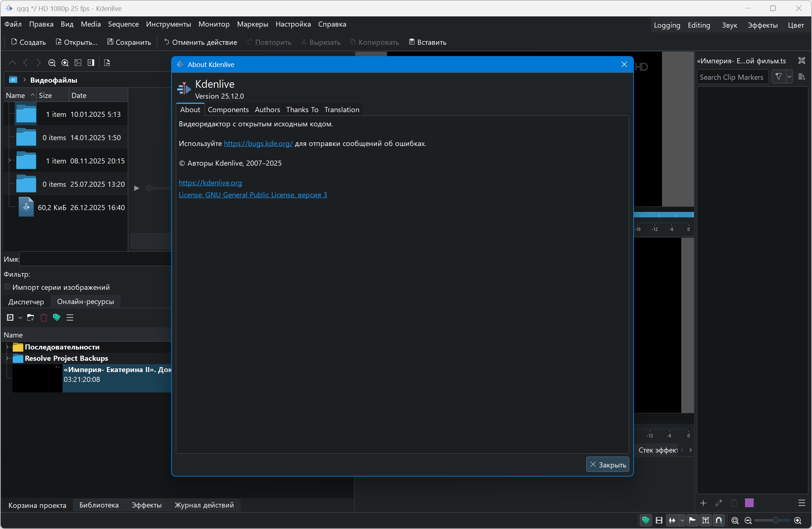Image resolution: width=812 pixels, height=529 pixels.
Task: Expand the Resolve Project Backups folder
Action: (x=7, y=358)
